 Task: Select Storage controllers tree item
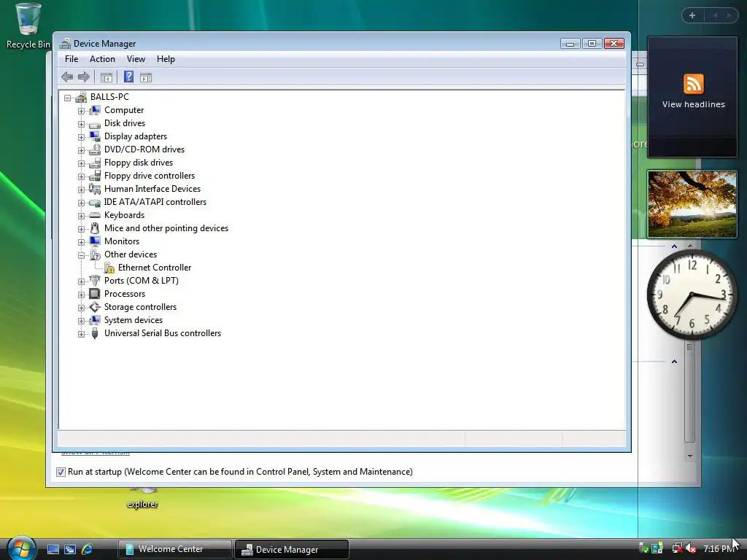point(141,307)
